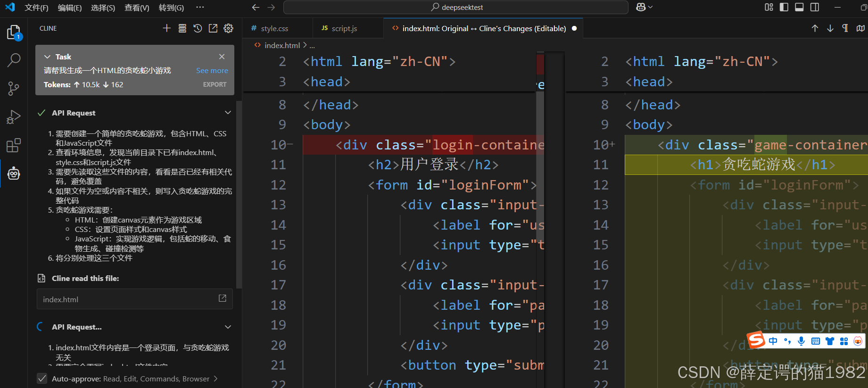Open the Explorer view in activity bar
Image resolution: width=868 pixels, height=388 pixels.
click(x=14, y=32)
